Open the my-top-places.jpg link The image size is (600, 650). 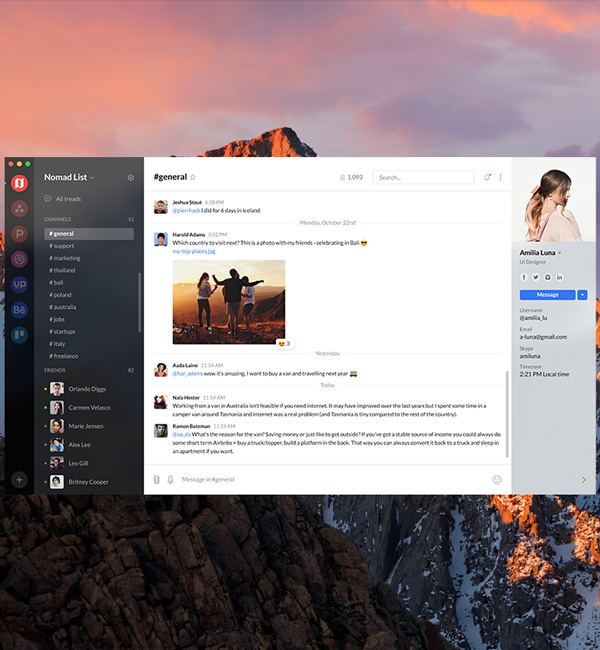click(x=194, y=251)
